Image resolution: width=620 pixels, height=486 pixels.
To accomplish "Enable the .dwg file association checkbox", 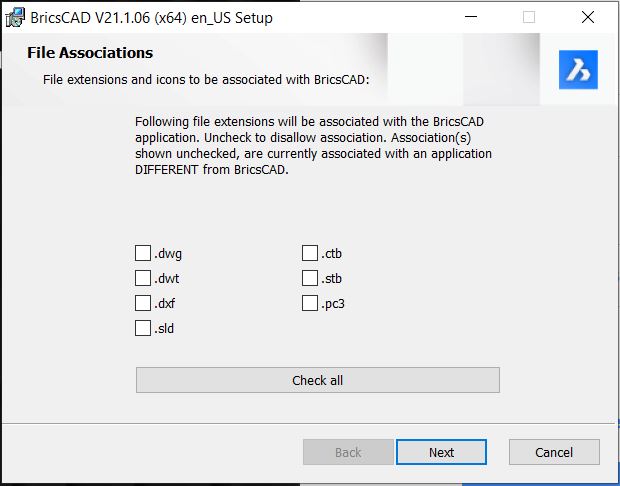I will pos(143,253).
